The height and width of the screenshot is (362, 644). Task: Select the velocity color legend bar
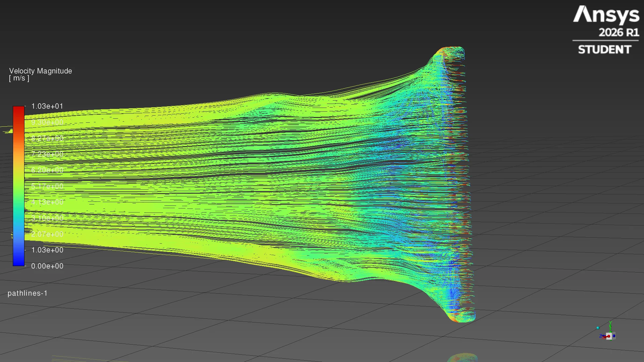pyautogui.click(x=18, y=186)
